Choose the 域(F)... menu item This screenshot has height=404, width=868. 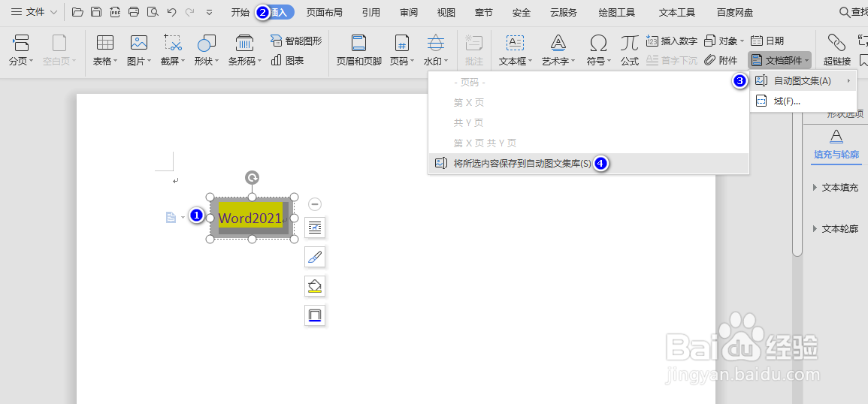tap(803, 101)
